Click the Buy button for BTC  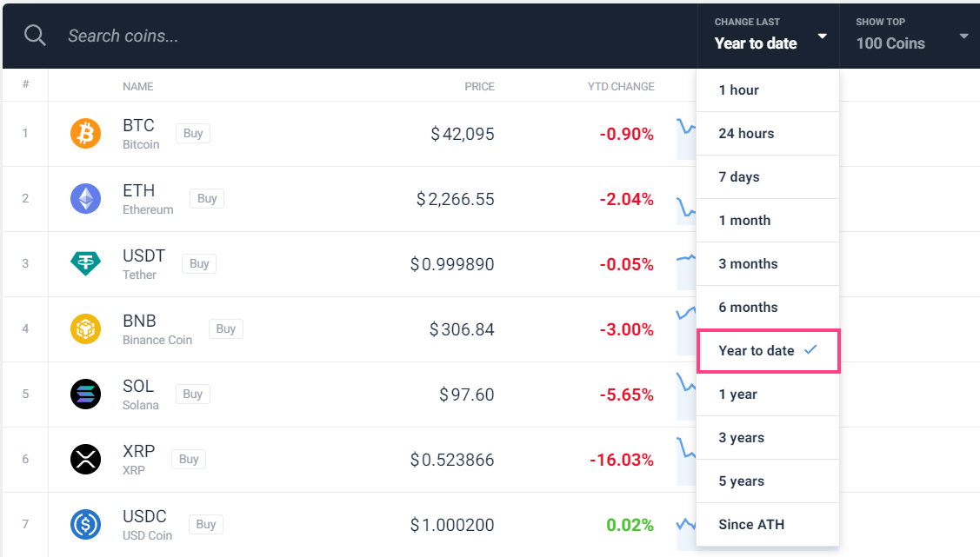[x=192, y=133]
